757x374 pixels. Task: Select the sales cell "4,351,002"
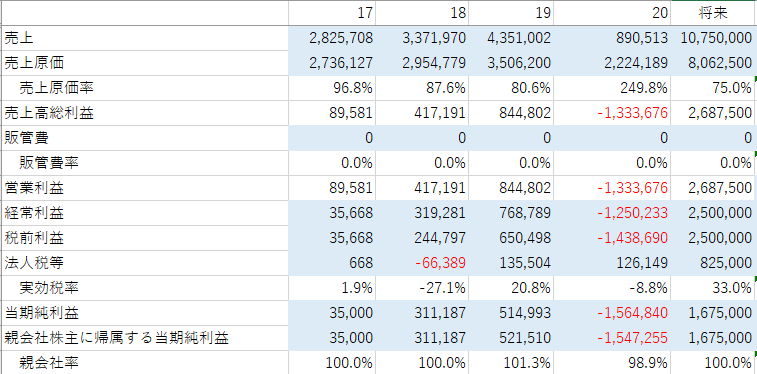(x=510, y=38)
